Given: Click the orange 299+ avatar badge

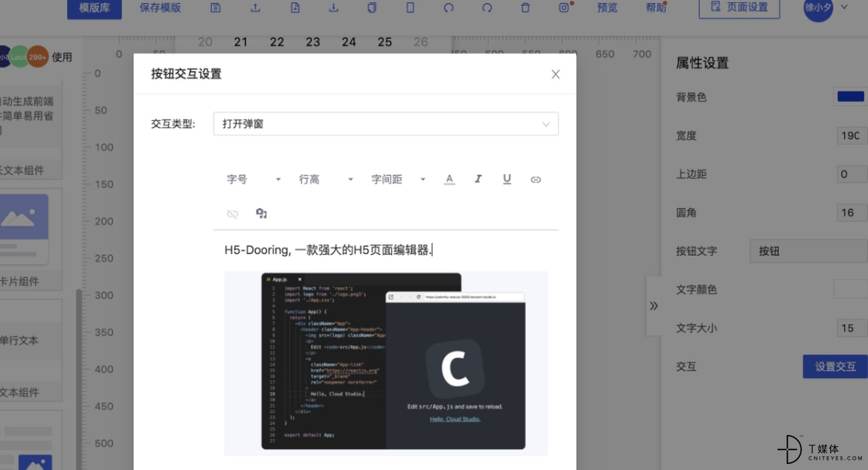Looking at the screenshot, I should [37, 57].
